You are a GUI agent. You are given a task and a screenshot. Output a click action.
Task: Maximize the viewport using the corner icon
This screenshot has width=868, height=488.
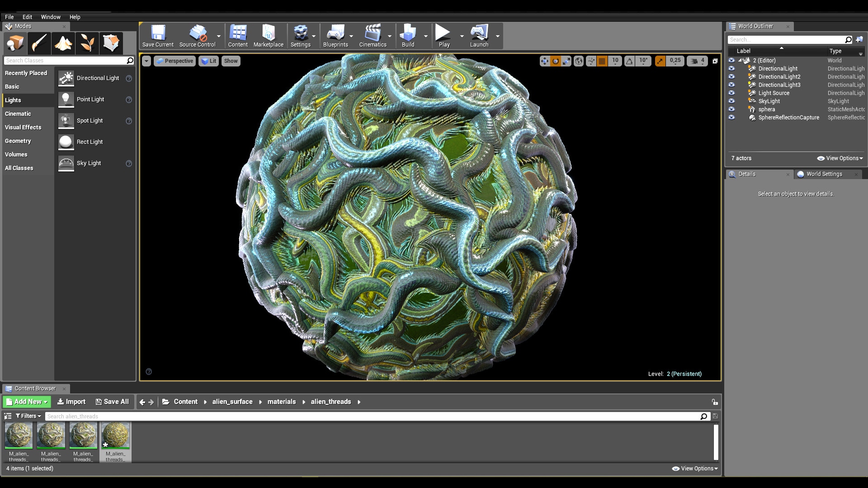[715, 61]
